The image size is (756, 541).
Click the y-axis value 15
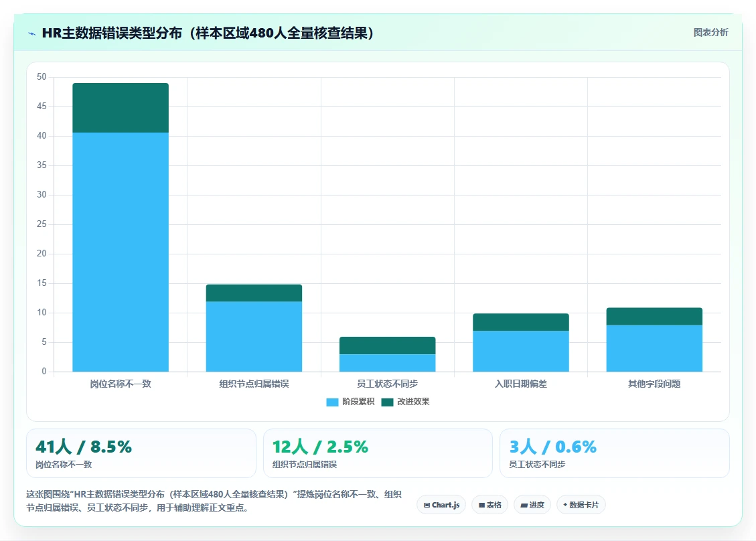point(42,283)
